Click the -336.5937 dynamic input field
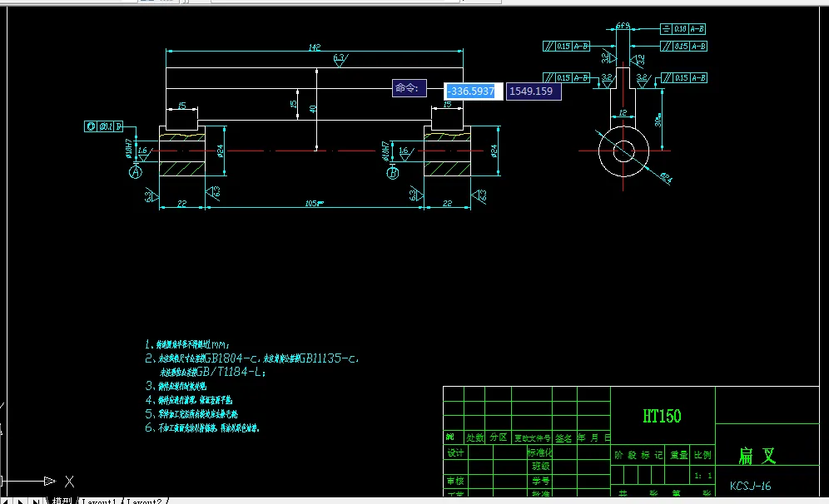This screenshot has width=829, height=504. pos(472,91)
